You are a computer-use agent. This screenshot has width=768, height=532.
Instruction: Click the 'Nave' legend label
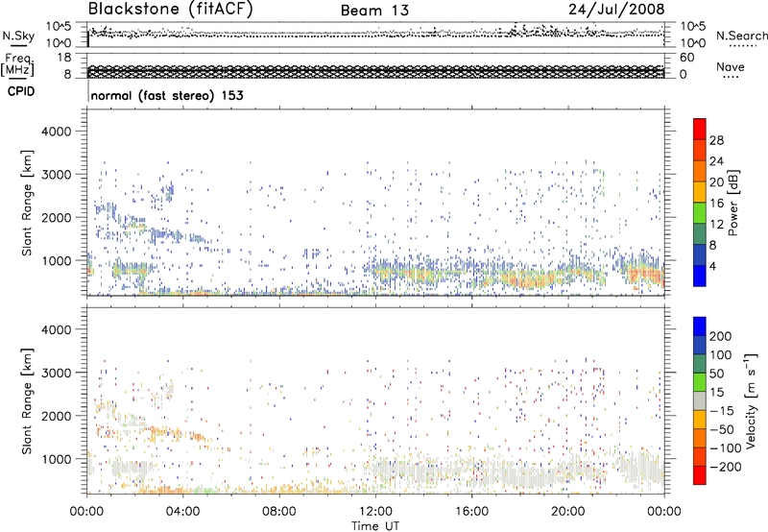[x=731, y=66]
